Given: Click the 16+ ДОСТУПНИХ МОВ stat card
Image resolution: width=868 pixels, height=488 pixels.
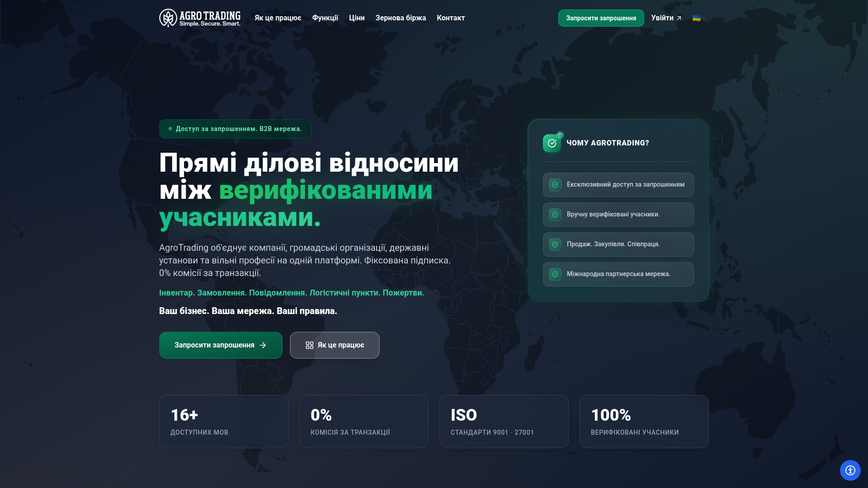Looking at the screenshot, I should point(224,422).
